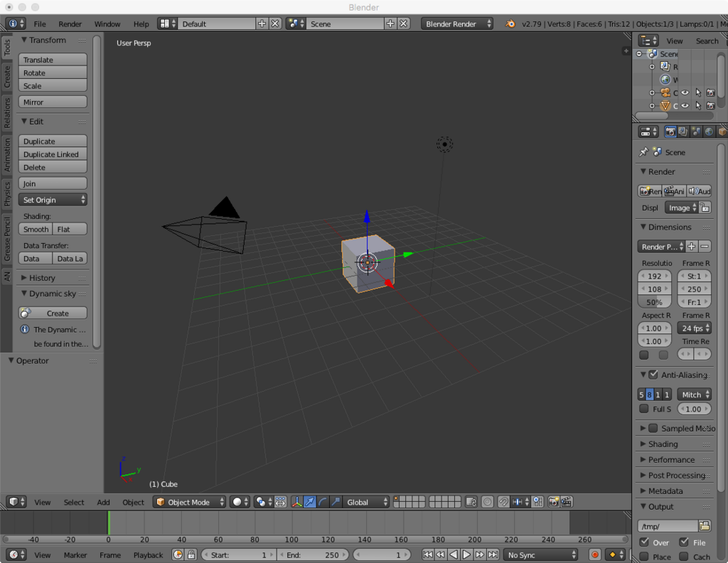Viewport: 728px width, 563px height.
Task: Click the pin icon next to Scene
Action: pos(643,152)
